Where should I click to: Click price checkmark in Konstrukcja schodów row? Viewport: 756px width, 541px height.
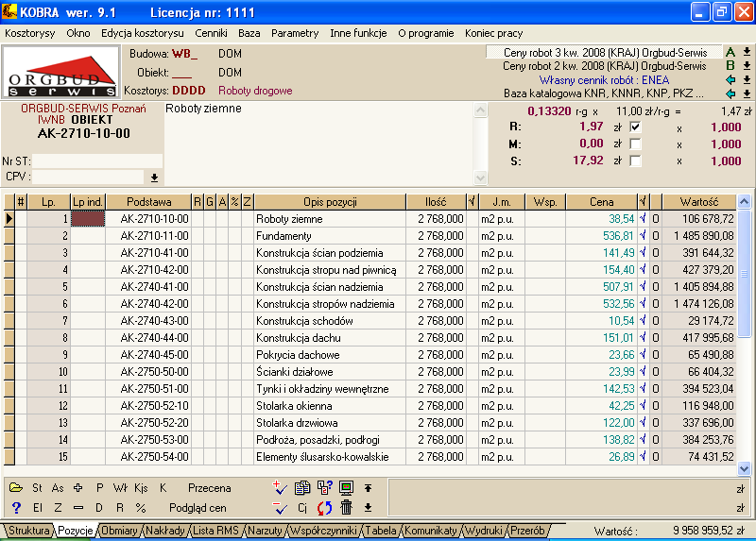pyautogui.click(x=643, y=320)
